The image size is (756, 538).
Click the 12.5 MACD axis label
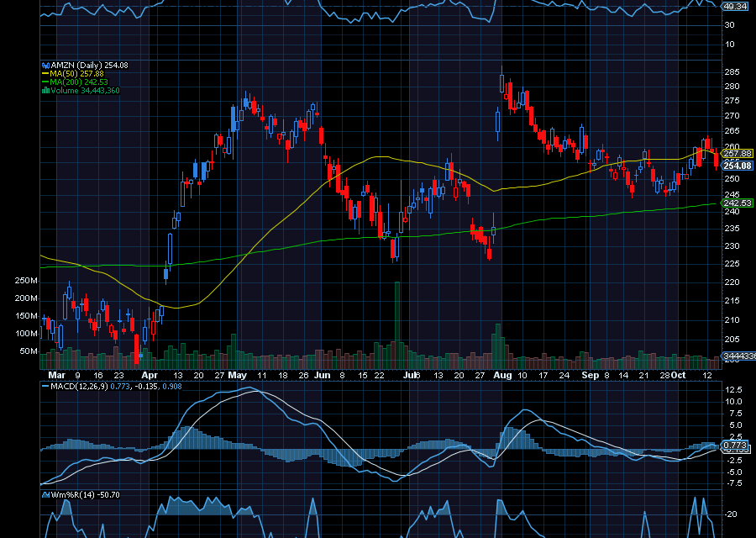(733, 389)
